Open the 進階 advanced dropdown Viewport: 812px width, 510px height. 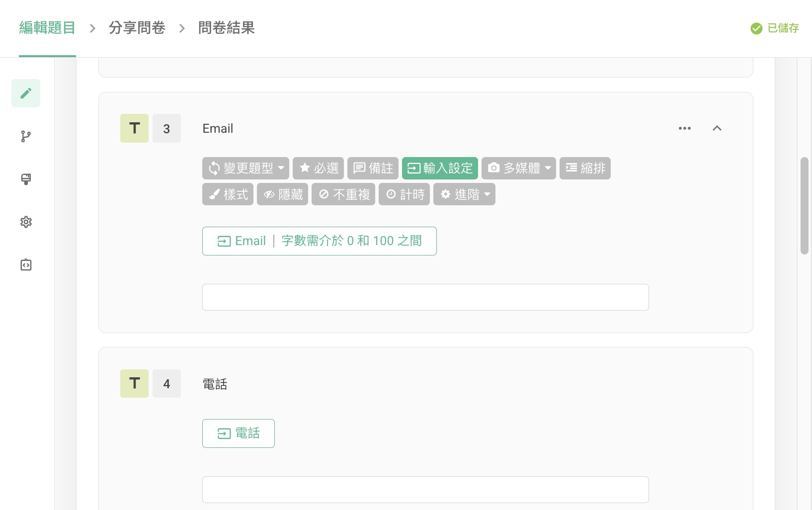pyautogui.click(x=464, y=194)
